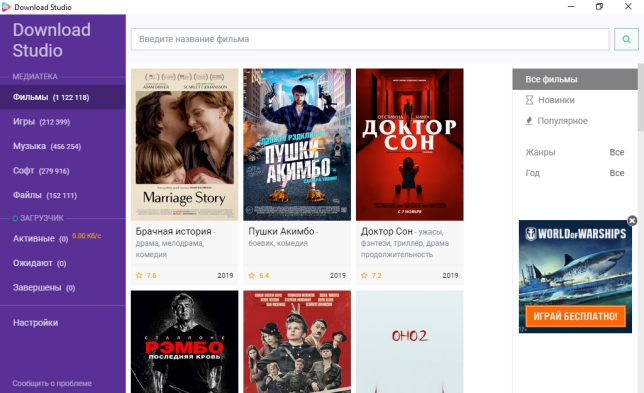Open Настройки in the sidebar

35,323
